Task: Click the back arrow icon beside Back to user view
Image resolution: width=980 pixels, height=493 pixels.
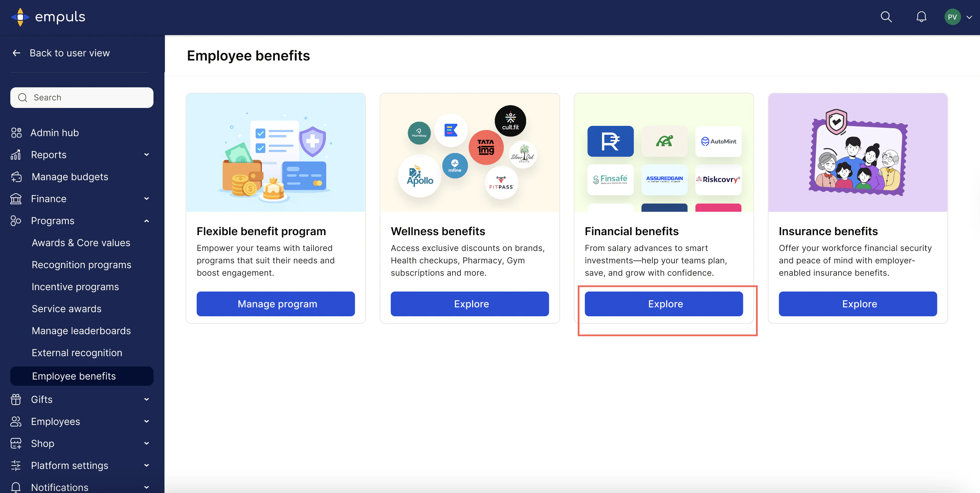Action: 17,53
